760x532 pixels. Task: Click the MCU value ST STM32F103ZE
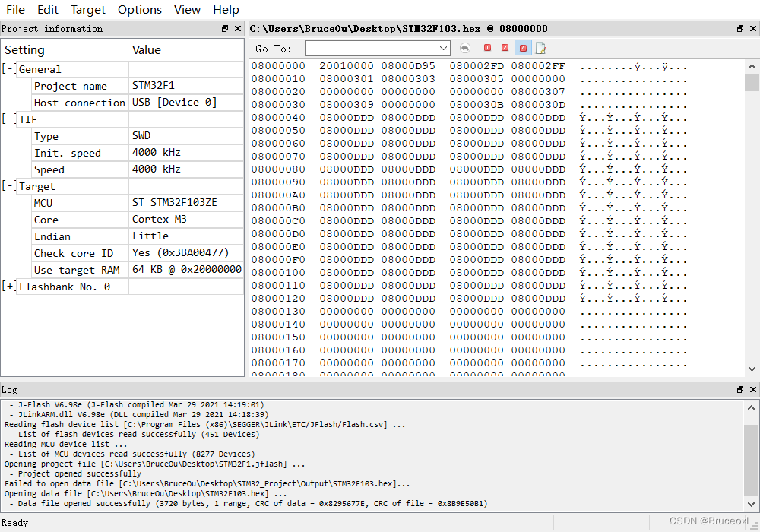click(x=175, y=202)
